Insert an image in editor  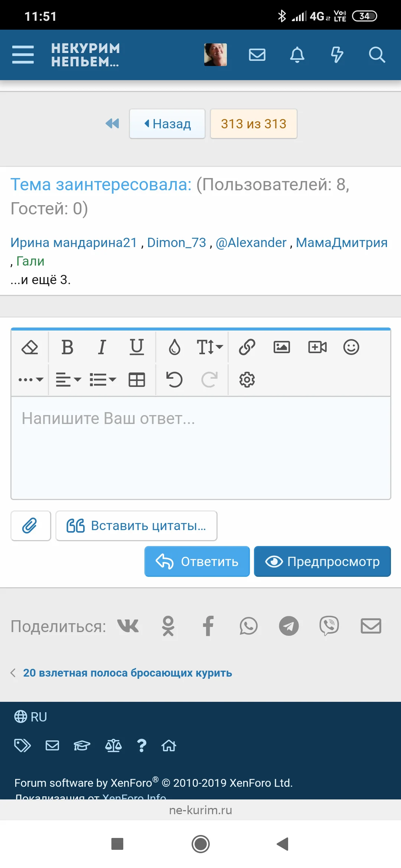(x=282, y=347)
